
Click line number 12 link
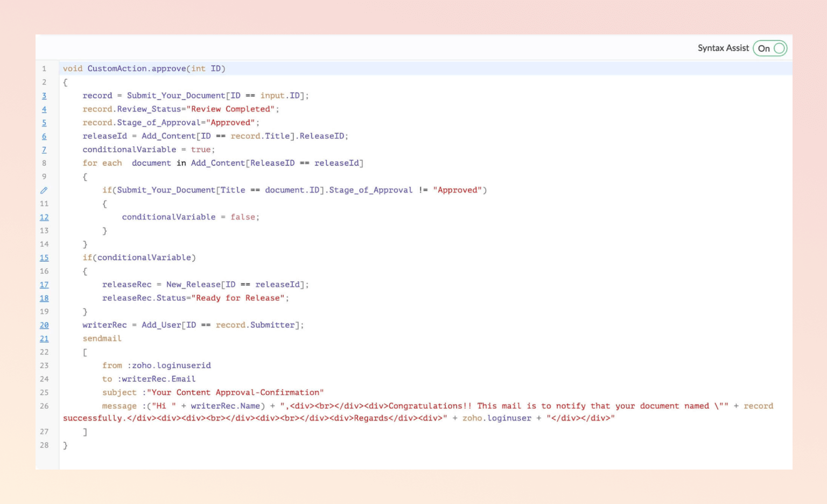[44, 217]
